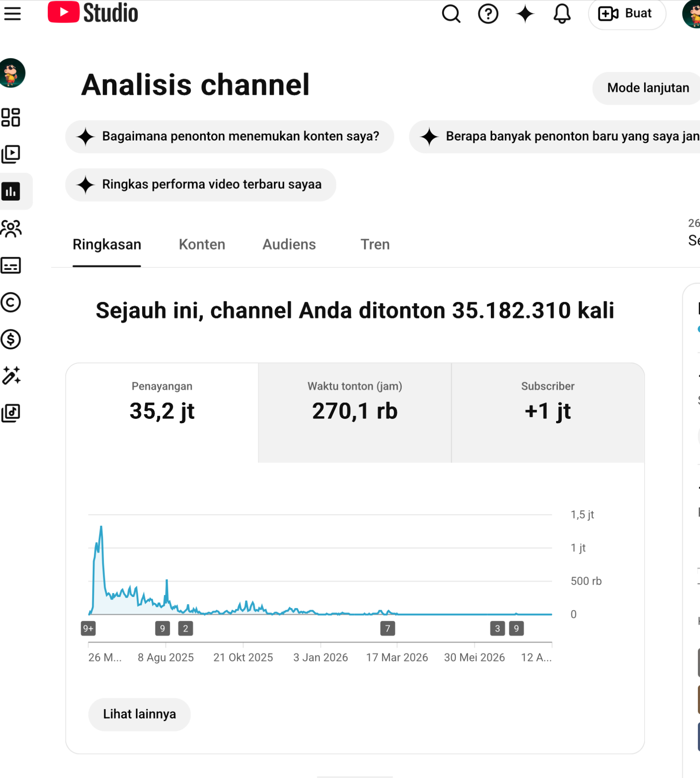Open the search magnifier icon
The width and height of the screenshot is (700, 778).
(x=451, y=14)
